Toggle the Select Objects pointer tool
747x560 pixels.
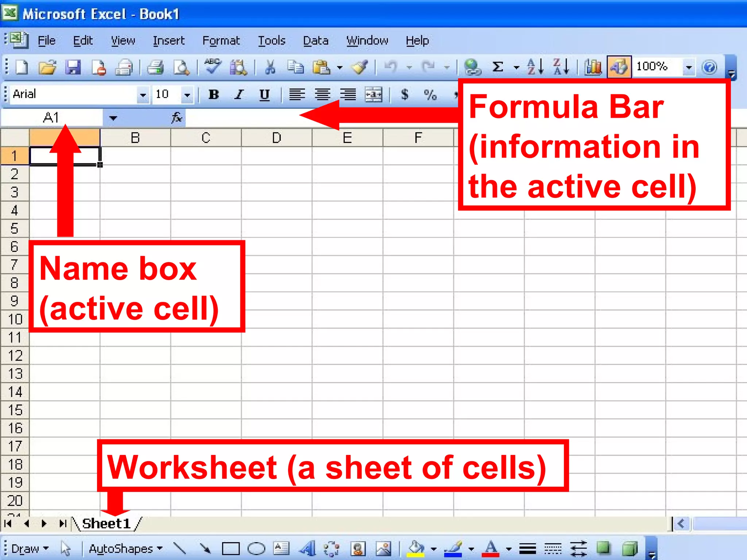pos(66,548)
